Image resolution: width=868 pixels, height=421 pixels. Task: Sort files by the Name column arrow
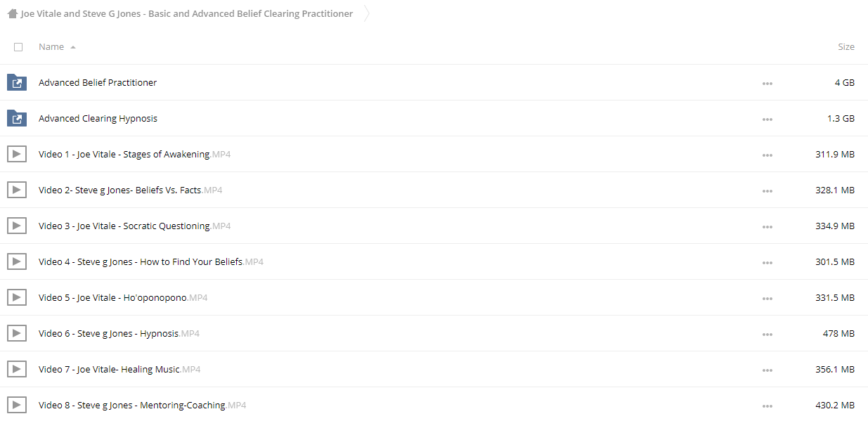pyautogui.click(x=73, y=47)
